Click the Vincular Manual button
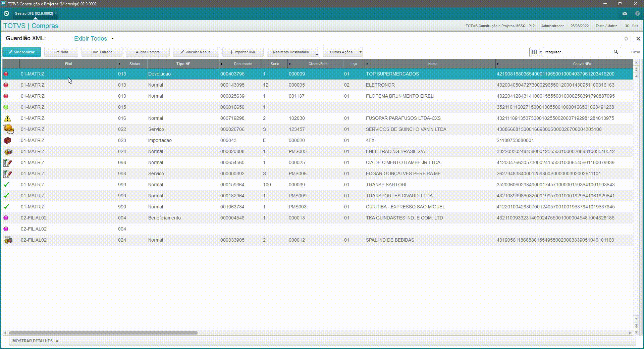 point(196,52)
